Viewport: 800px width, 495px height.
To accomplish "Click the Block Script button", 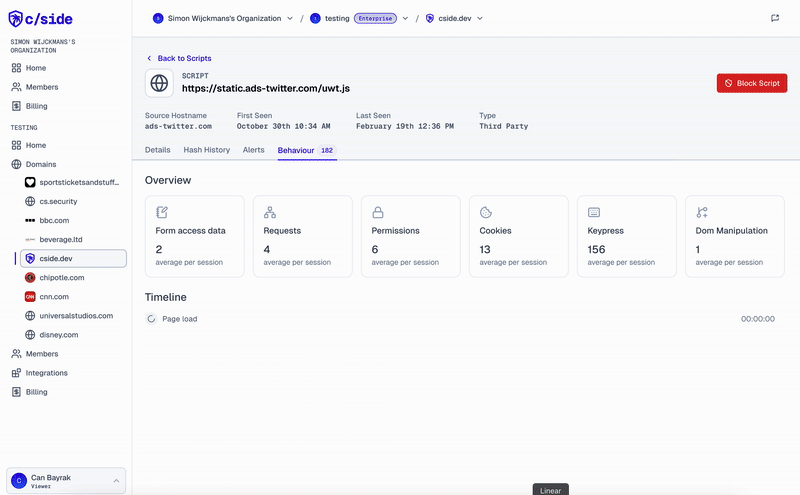I will pos(752,83).
